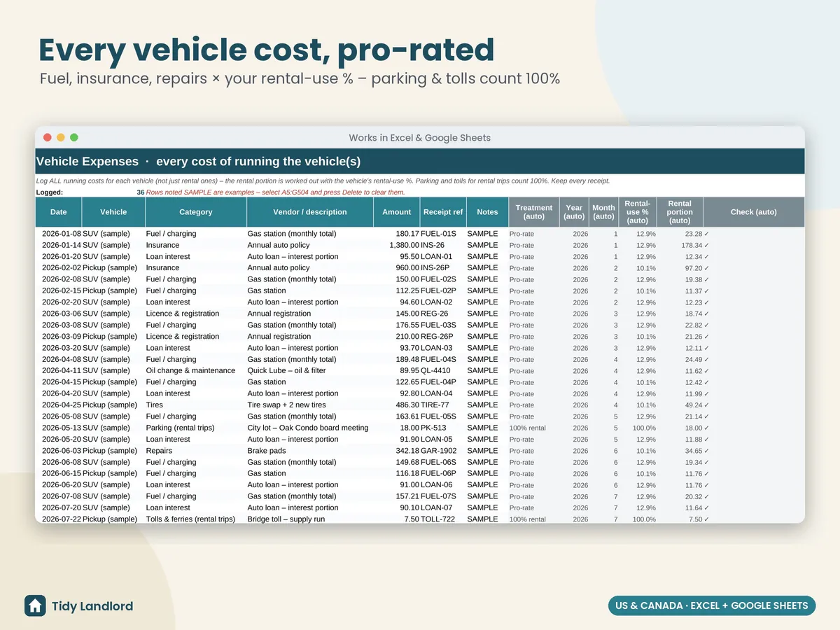Select the Treatment (auto) column header
840x630 pixels.
[534, 212]
